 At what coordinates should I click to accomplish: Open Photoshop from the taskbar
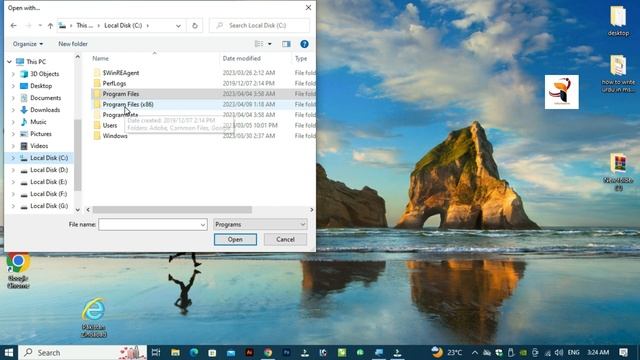[x=286, y=352]
